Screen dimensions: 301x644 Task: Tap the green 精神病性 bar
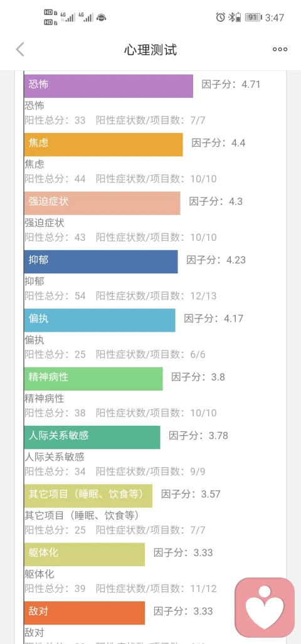(93, 379)
